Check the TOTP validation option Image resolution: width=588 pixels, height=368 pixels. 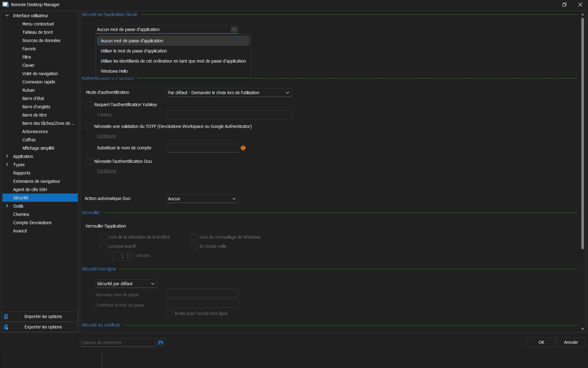coord(89,126)
